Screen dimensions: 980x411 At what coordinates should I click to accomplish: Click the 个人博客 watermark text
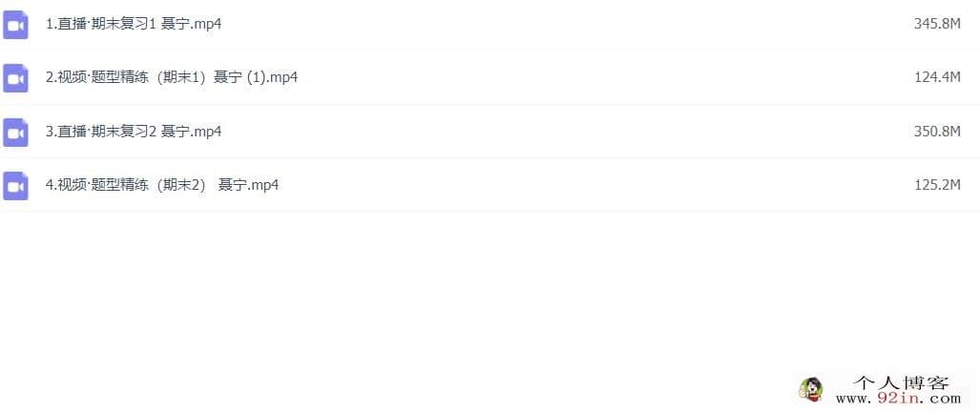(901, 382)
